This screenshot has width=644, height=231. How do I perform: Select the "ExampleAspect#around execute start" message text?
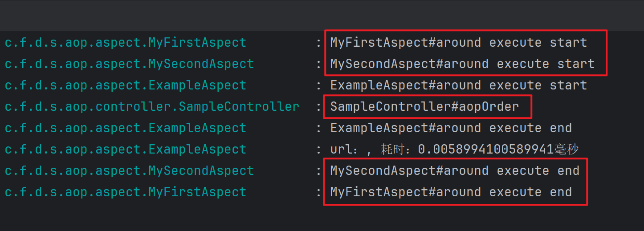(458, 85)
